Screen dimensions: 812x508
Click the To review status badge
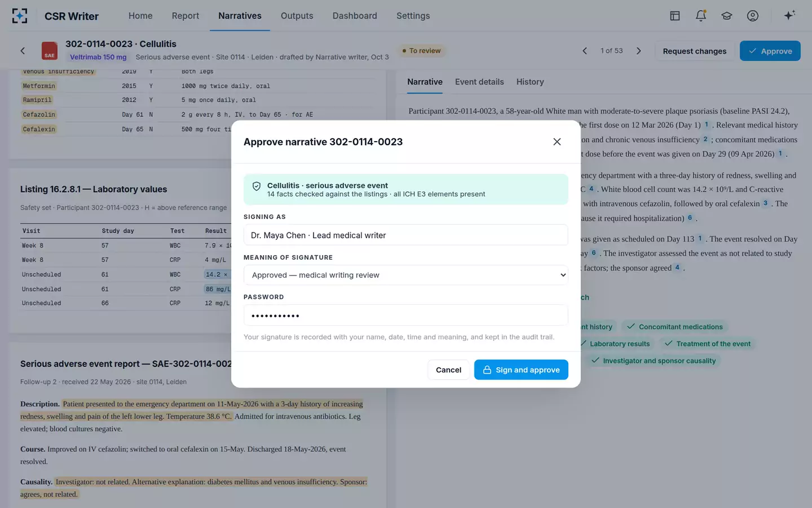pos(422,51)
